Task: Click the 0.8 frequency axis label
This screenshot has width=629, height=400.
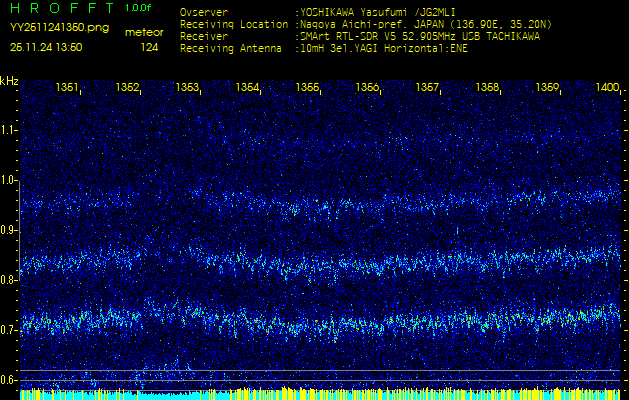Action: click(9, 280)
